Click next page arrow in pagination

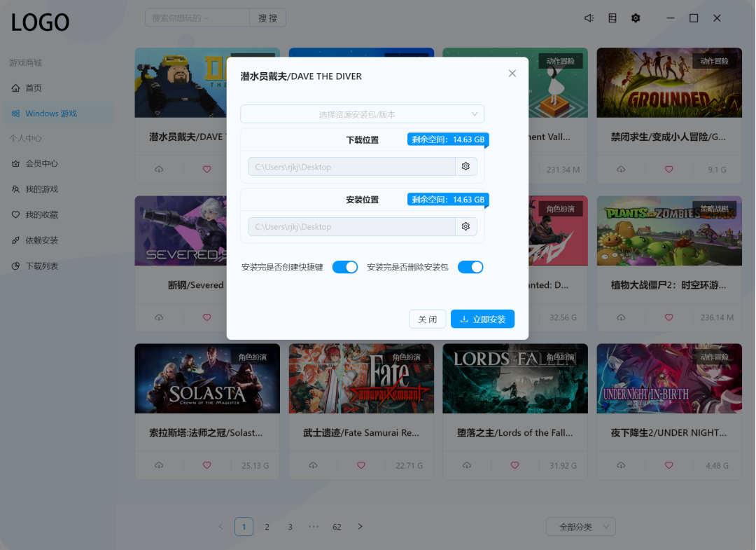click(360, 526)
